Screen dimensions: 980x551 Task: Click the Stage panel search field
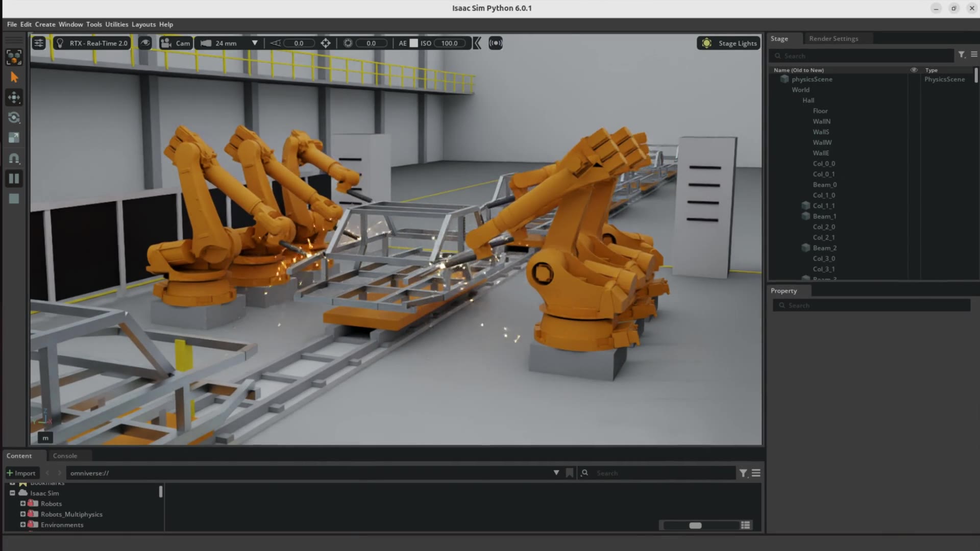(863, 56)
